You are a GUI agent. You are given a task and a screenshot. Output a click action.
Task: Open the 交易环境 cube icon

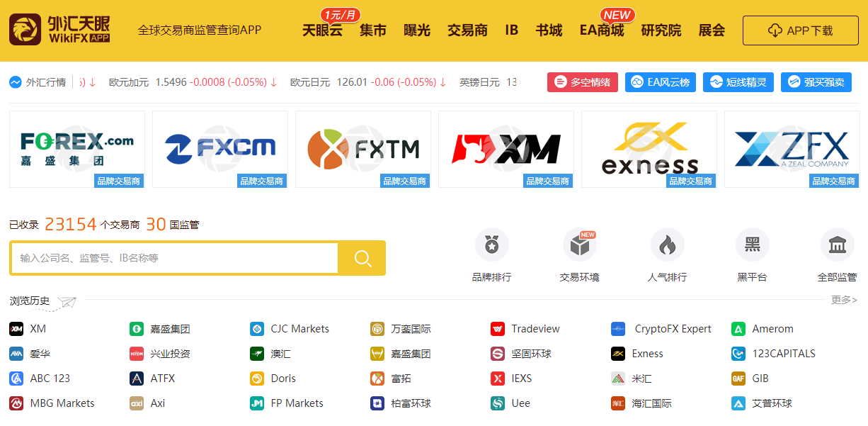579,245
